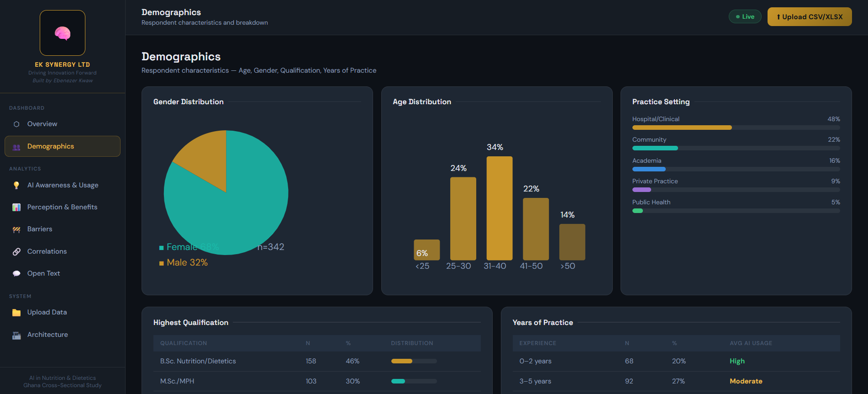Click the 41–50 age bar

pos(536,229)
